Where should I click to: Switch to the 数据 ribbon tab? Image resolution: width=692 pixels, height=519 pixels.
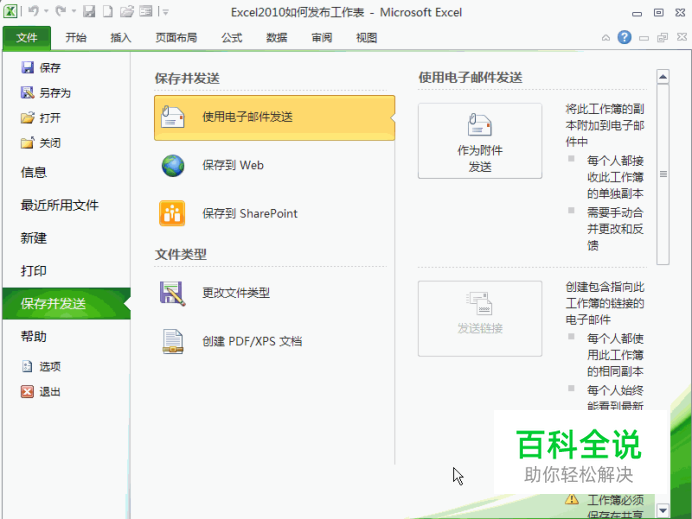pyautogui.click(x=277, y=38)
